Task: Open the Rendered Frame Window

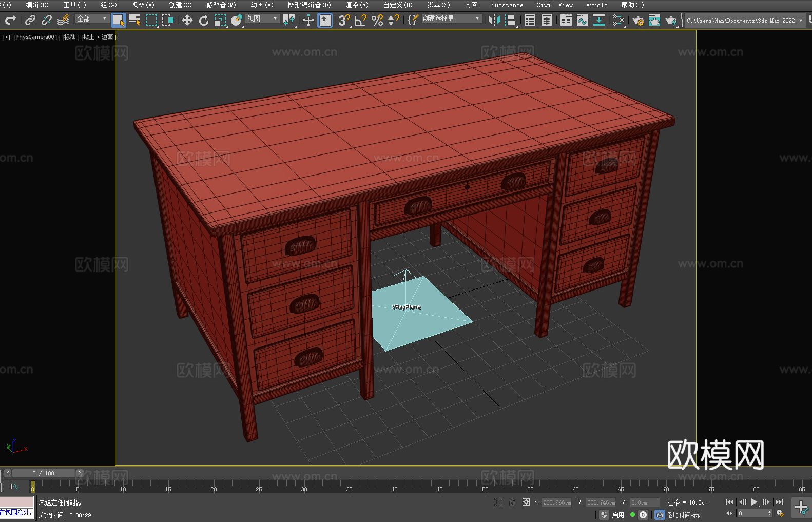Action: click(x=654, y=20)
